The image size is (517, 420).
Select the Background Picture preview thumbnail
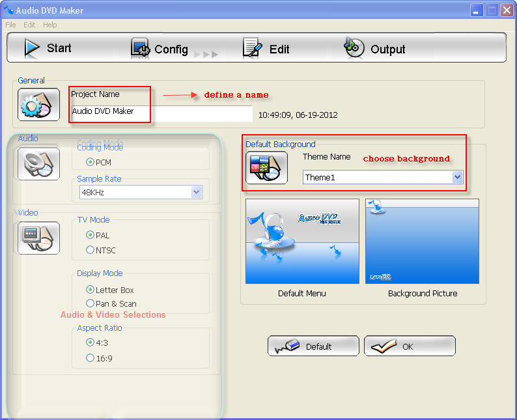[x=422, y=241]
